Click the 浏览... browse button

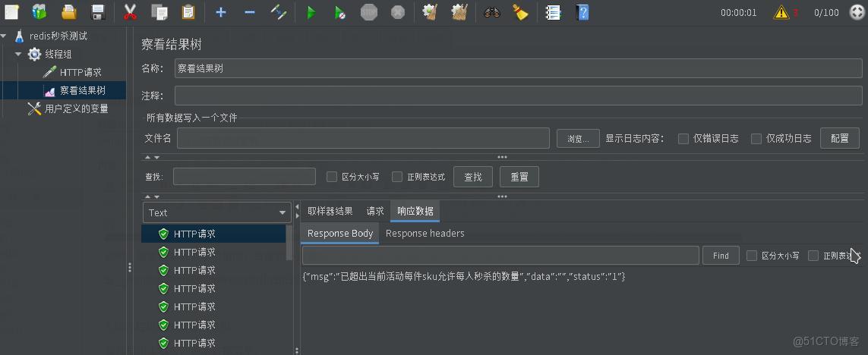(578, 139)
